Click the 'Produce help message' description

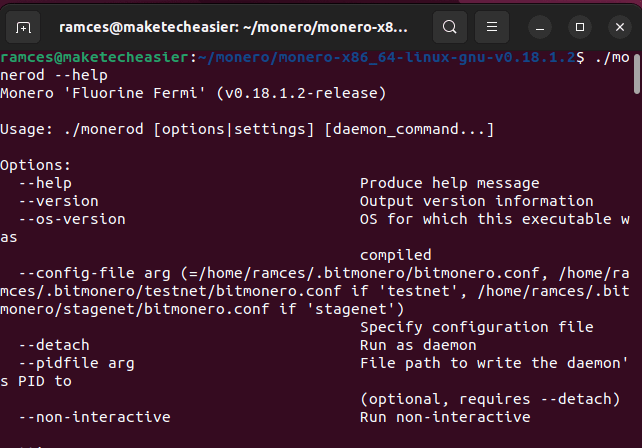[x=450, y=183]
